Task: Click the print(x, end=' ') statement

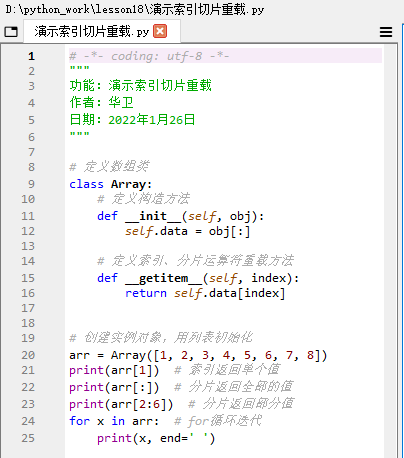Action: pyautogui.click(x=156, y=438)
